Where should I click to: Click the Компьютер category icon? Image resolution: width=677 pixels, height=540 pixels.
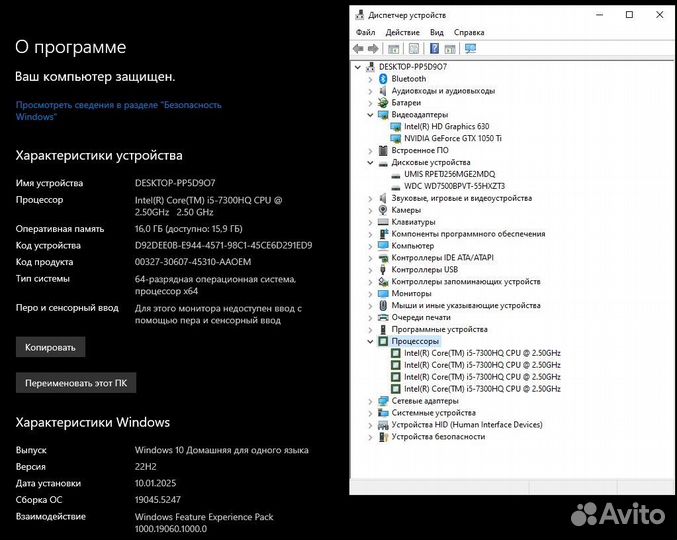click(383, 246)
